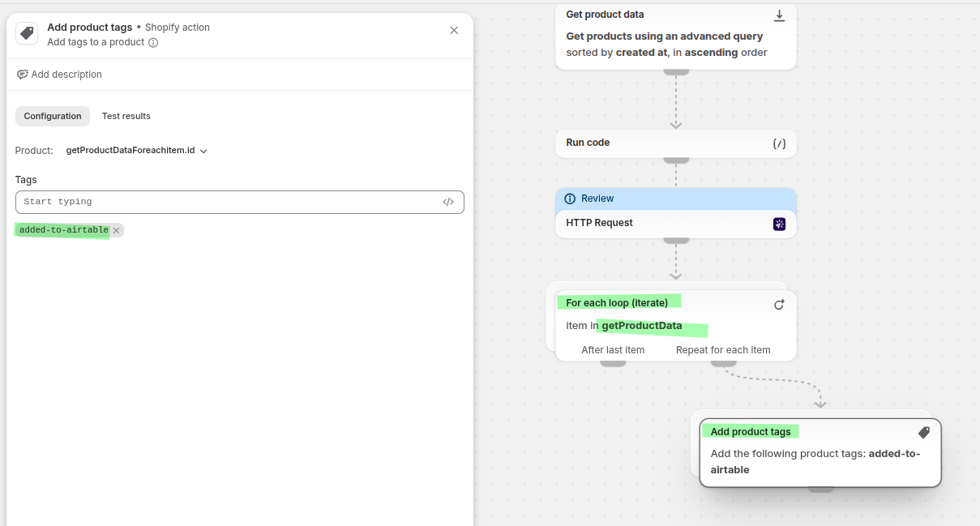Switch to the Test results tab

[126, 116]
